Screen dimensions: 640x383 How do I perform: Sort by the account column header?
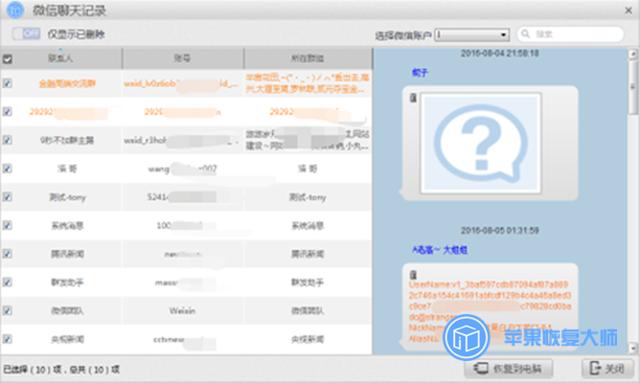182,58
